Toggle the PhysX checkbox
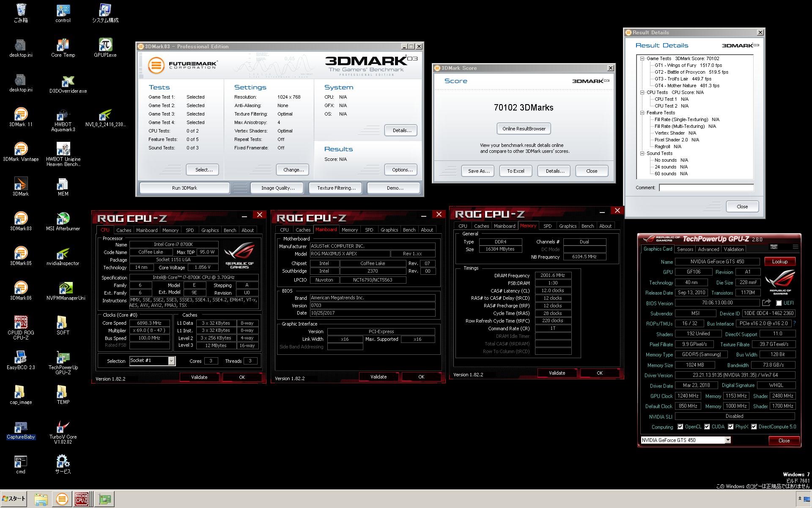812x508 pixels. coord(730,427)
